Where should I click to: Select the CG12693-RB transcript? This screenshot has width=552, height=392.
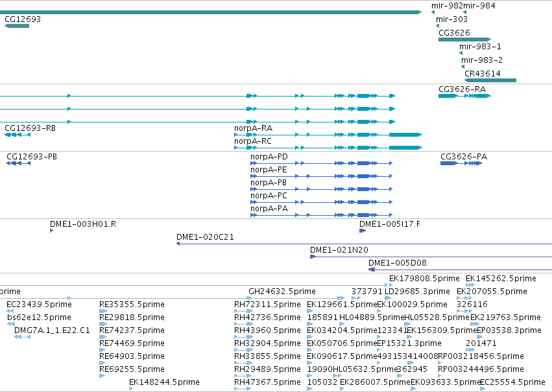(18, 135)
